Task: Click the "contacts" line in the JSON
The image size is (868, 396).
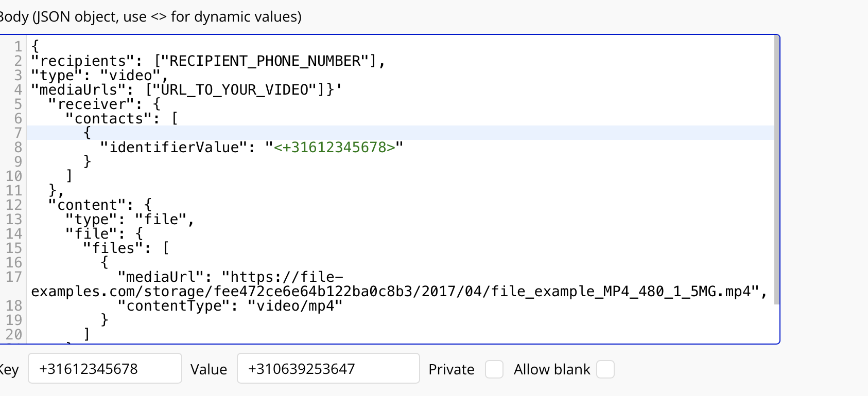Action: [x=121, y=119]
